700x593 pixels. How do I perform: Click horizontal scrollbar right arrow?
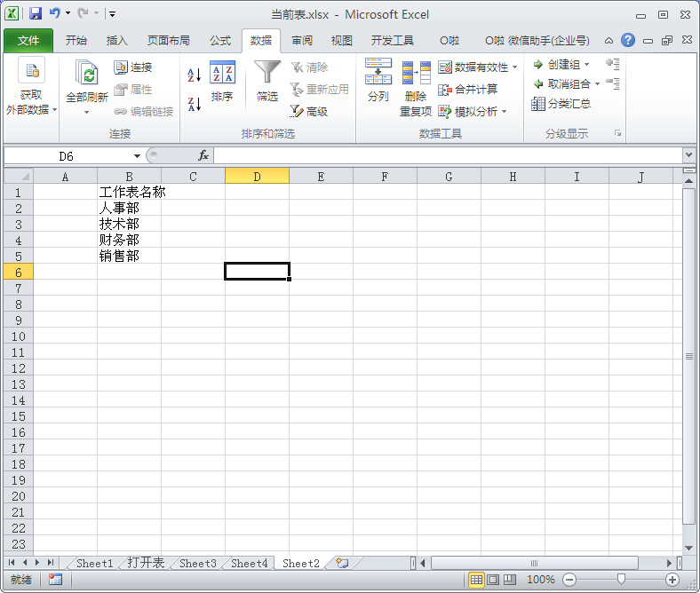pyautogui.click(x=669, y=563)
